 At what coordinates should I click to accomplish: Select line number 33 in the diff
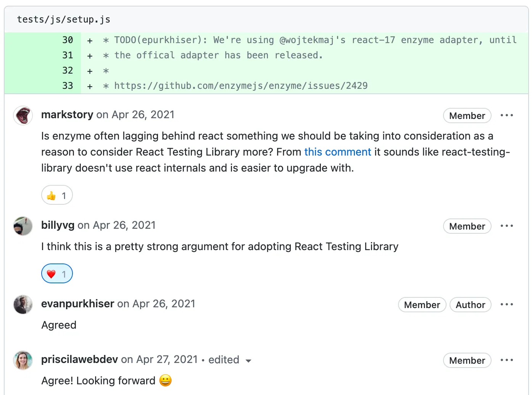(68, 85)
